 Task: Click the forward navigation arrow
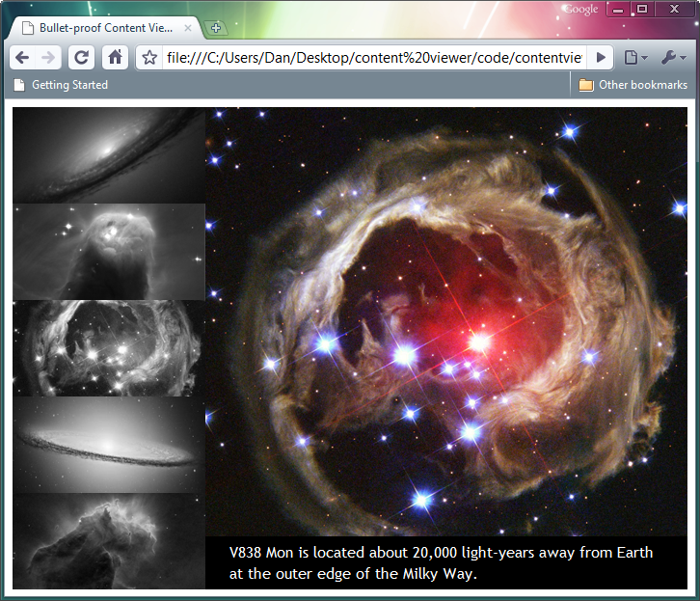click(x=48, y=58)
